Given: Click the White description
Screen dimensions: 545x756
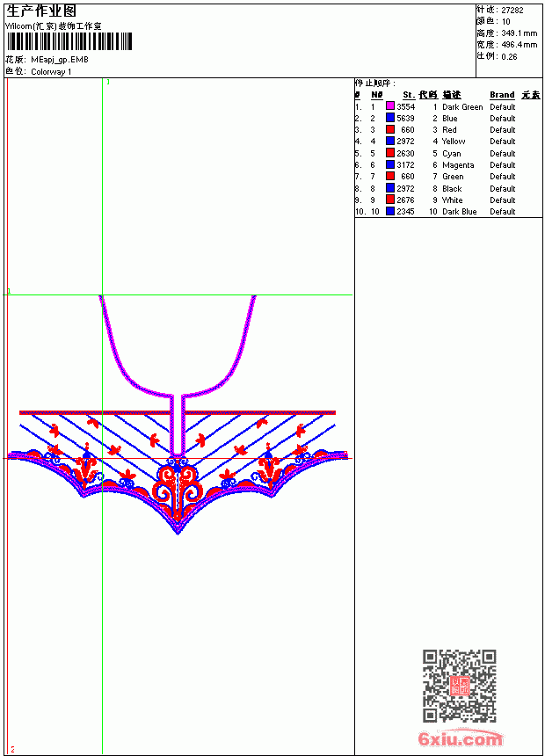Looking at the screenshot, I should click(x=452, y=200).
